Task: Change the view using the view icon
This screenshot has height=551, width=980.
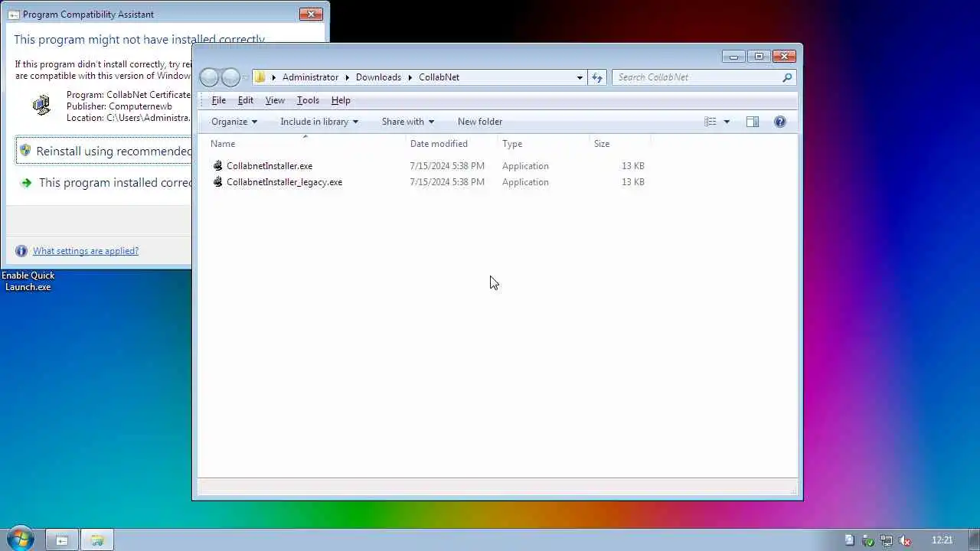Action: click(710, 122)
